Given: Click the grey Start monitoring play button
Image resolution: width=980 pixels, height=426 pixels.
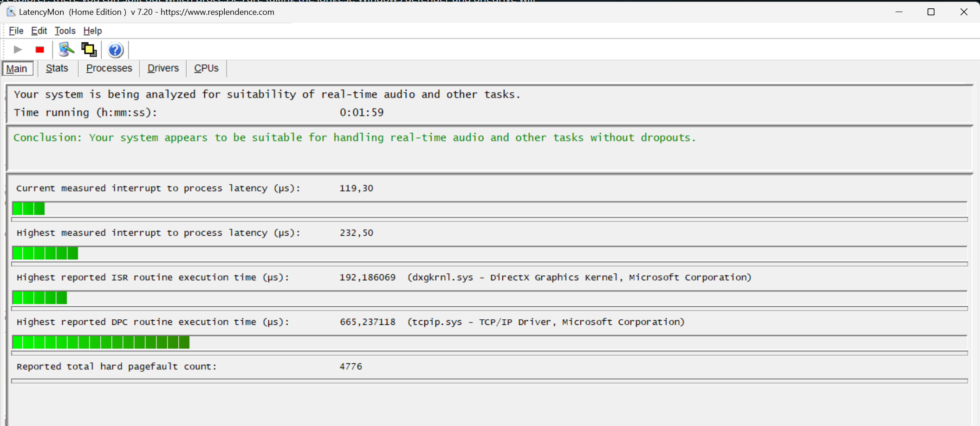Looking at the screenshot, I should (x=18, y=50).
